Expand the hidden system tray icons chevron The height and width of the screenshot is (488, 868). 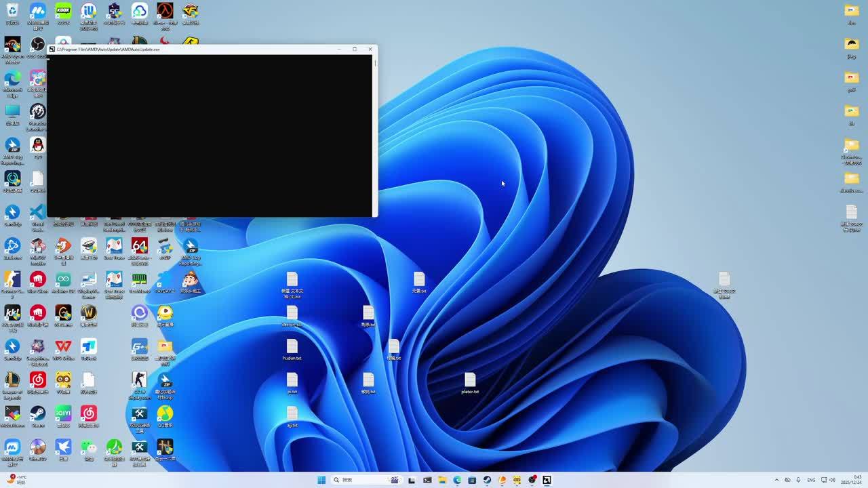[x=776, y=480]
